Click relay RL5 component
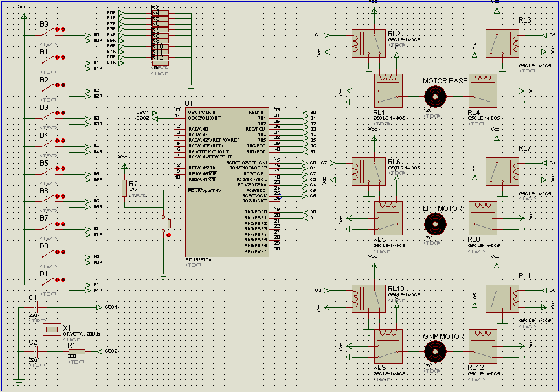Image resolution: width=560 pixels, height=392 pixels. point(388,218)
